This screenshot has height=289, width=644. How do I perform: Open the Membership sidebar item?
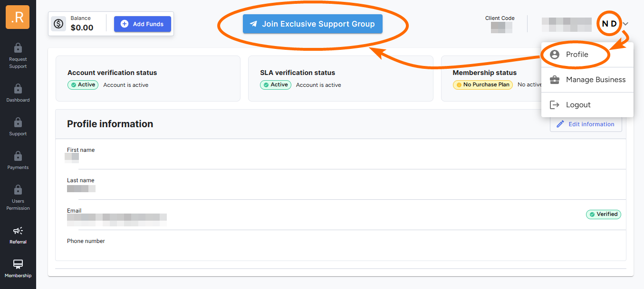tap(18, 269)
